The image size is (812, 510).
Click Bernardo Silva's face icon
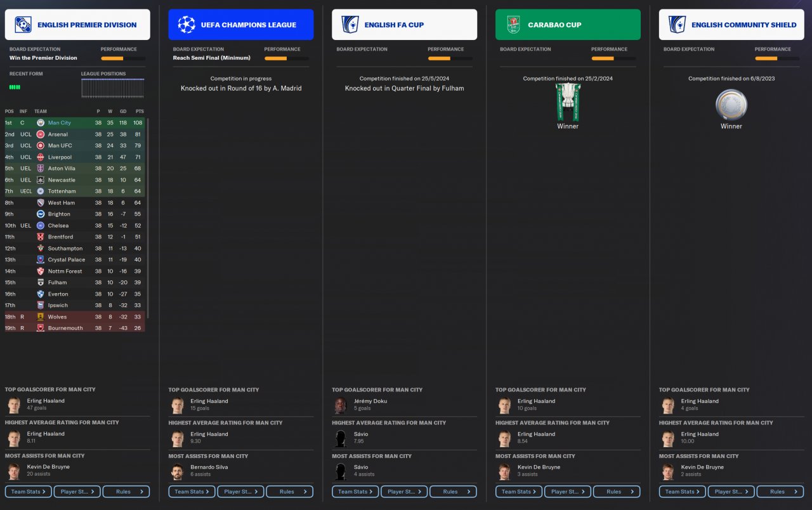177,471
